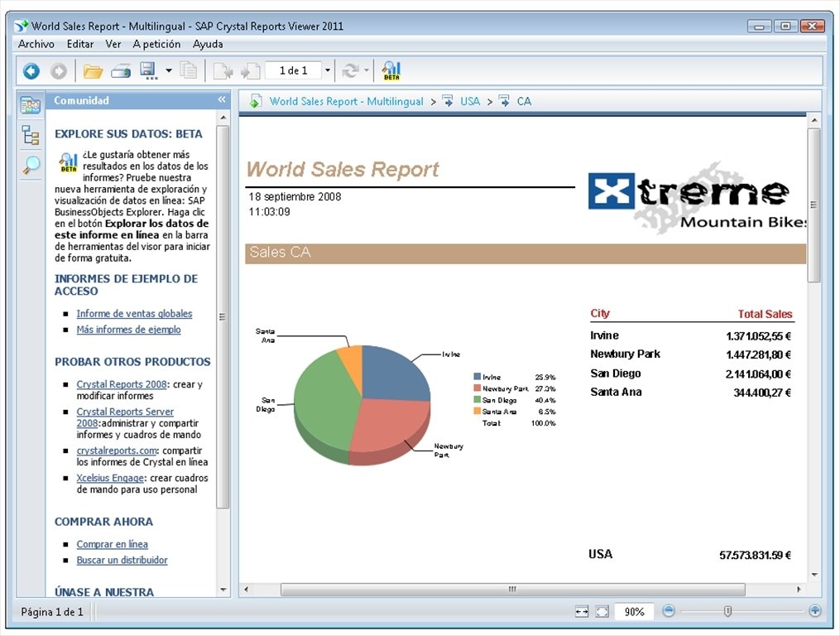Click the drill-down icon before CA
Viewport: 840px width, 636px height.
pos(504,101)
